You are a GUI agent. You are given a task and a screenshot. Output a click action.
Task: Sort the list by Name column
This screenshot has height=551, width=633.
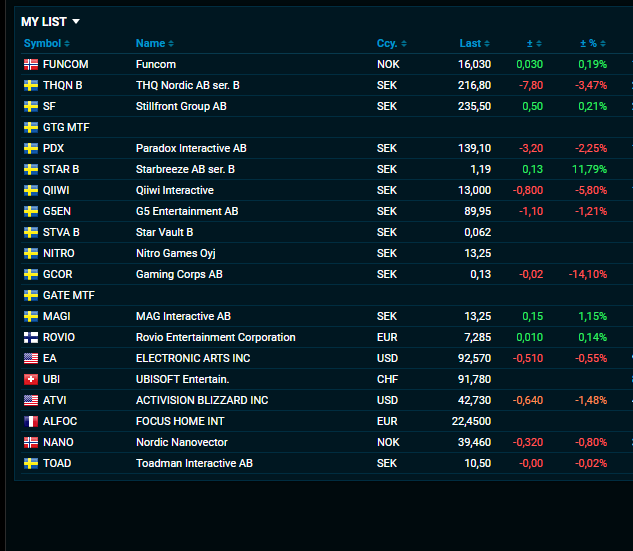click(x=155, y=43)
